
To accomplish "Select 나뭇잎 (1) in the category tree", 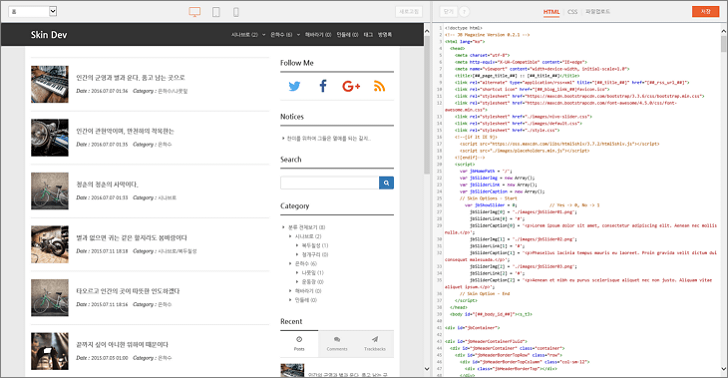I will click(x=312, y=273).
